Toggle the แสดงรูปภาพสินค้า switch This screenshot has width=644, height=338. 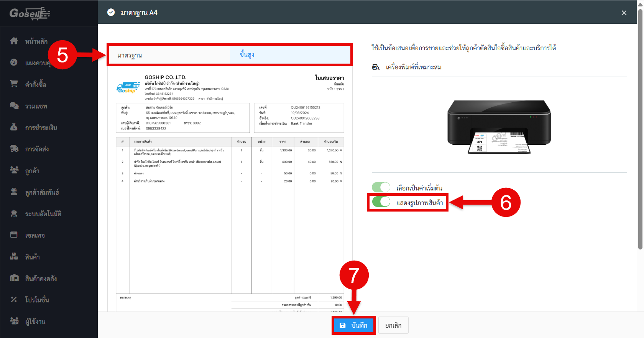[x=381, y=202]
